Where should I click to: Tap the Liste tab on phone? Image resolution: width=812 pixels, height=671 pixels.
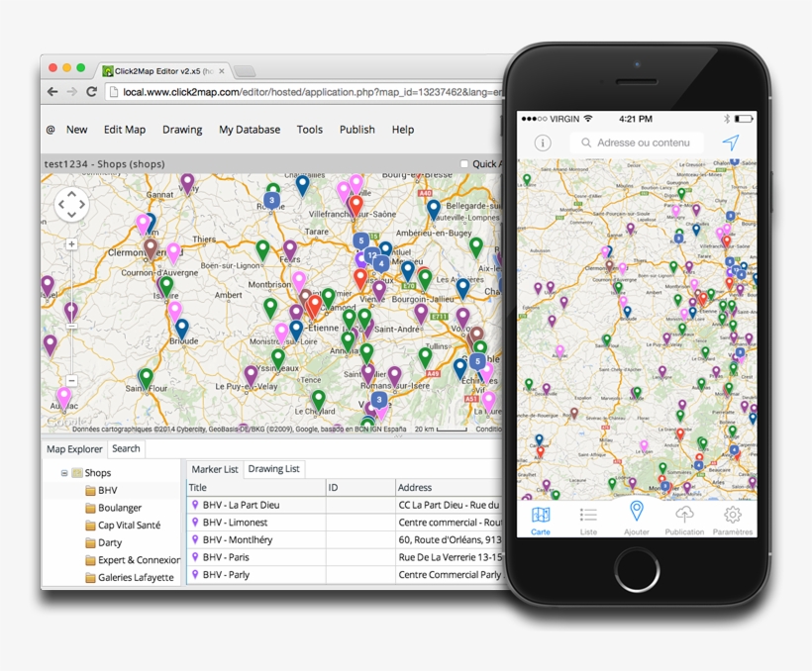click(x=588, y=521)
